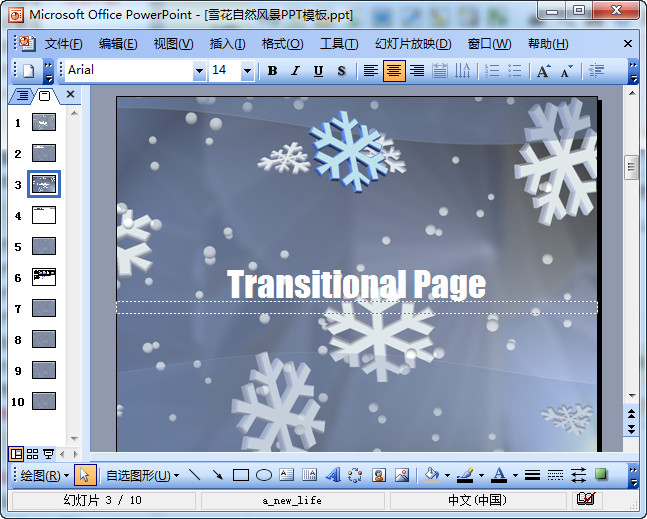The image size is (647, 519).
Task: Insert diagram or organization chart
Action: pyautogui.click(x=355, y=475)
